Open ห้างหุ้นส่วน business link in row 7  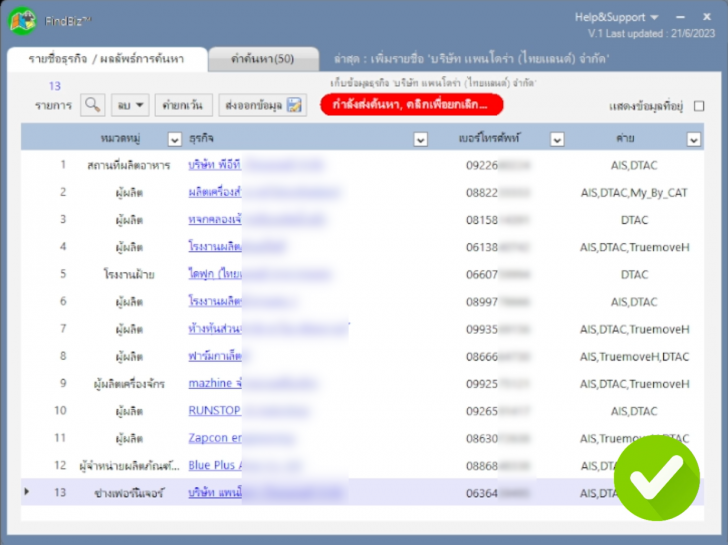click(x=214, y=329)
